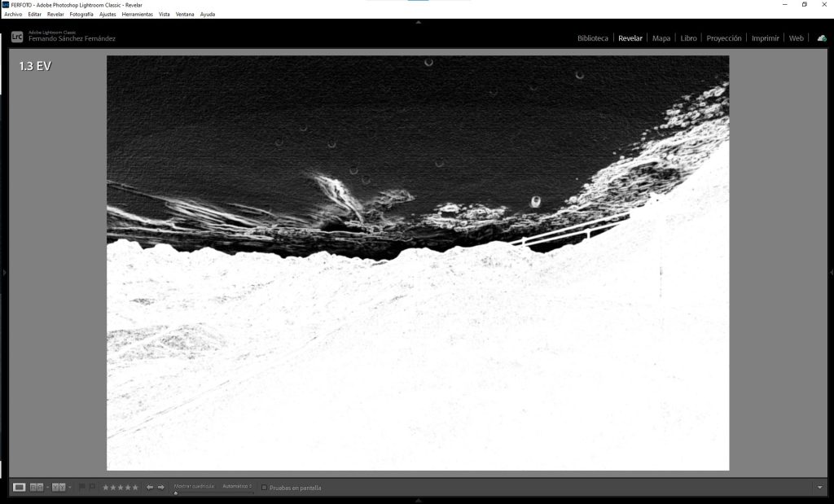This screenshot has height=504, width=834.
Task: Expand the right panel group arrow
Action: click(832, 272)
